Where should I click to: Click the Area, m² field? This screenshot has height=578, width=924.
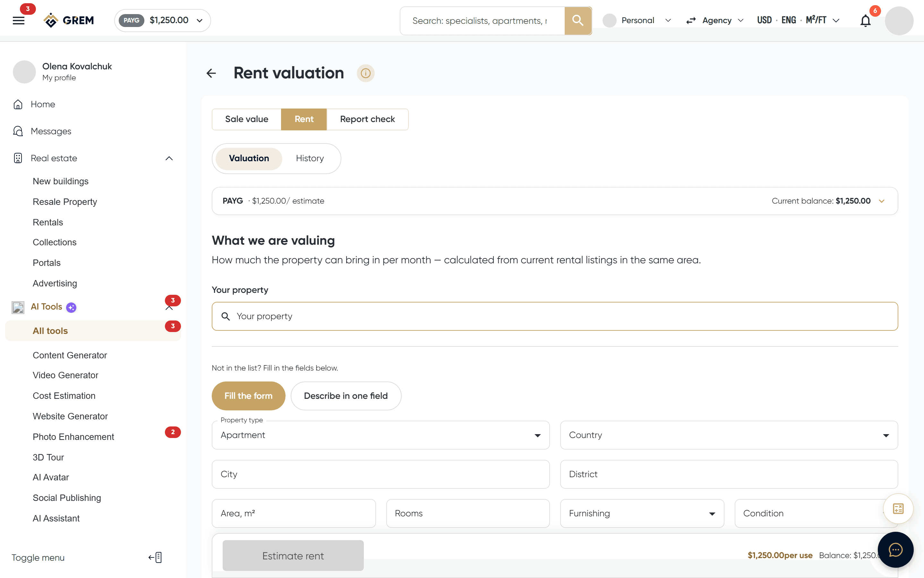click(294, 513)
